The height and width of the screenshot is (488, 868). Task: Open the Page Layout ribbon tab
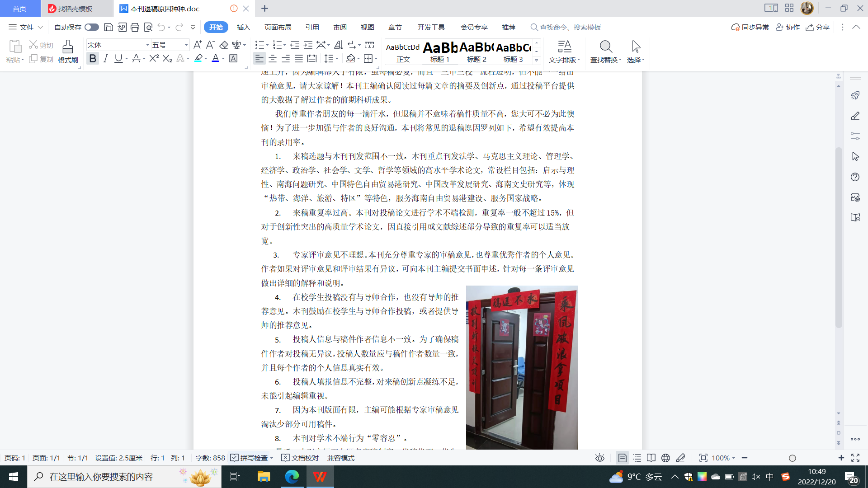(x=278, y=27)
